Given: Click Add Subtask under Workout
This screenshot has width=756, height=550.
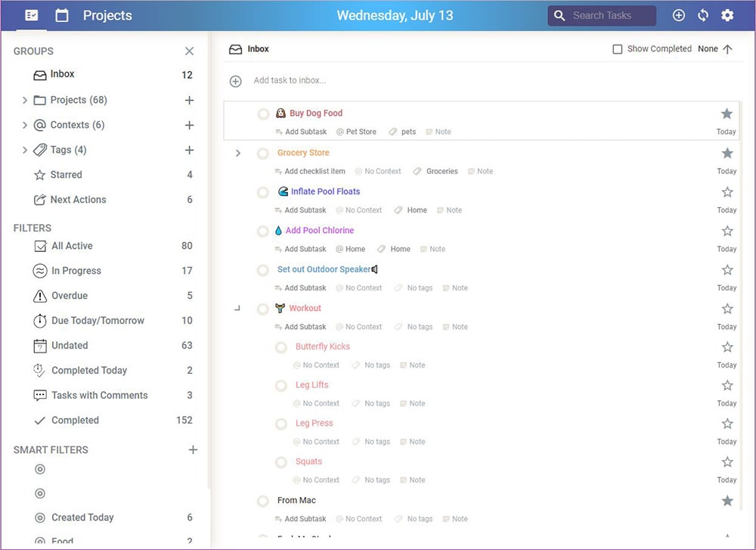Looking at the screenshot, I should click(x=305, y=327).
